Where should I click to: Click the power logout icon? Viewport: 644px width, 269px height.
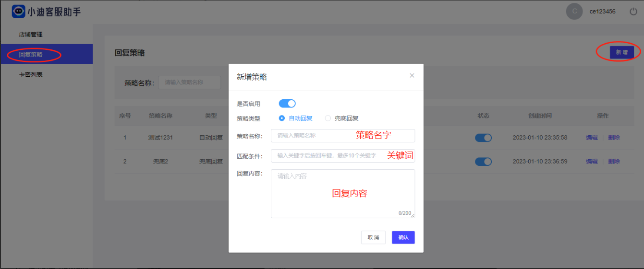[x=633, y=12]
